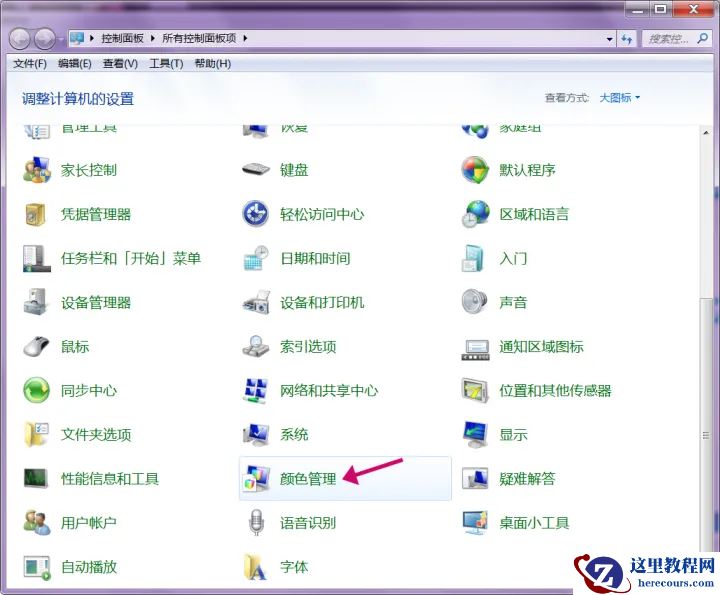
Task: Open the 区域和语言 globe icon
Action: 475,214
